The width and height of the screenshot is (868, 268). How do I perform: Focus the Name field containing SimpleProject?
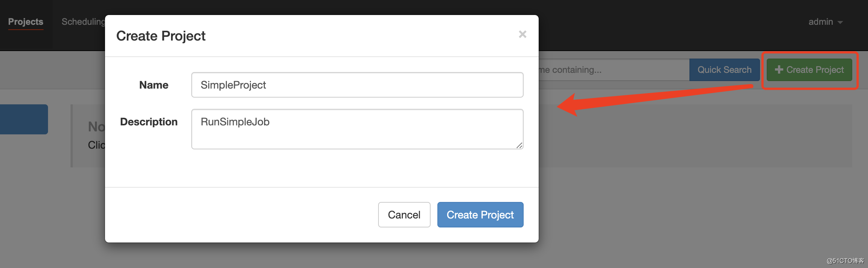357,85
